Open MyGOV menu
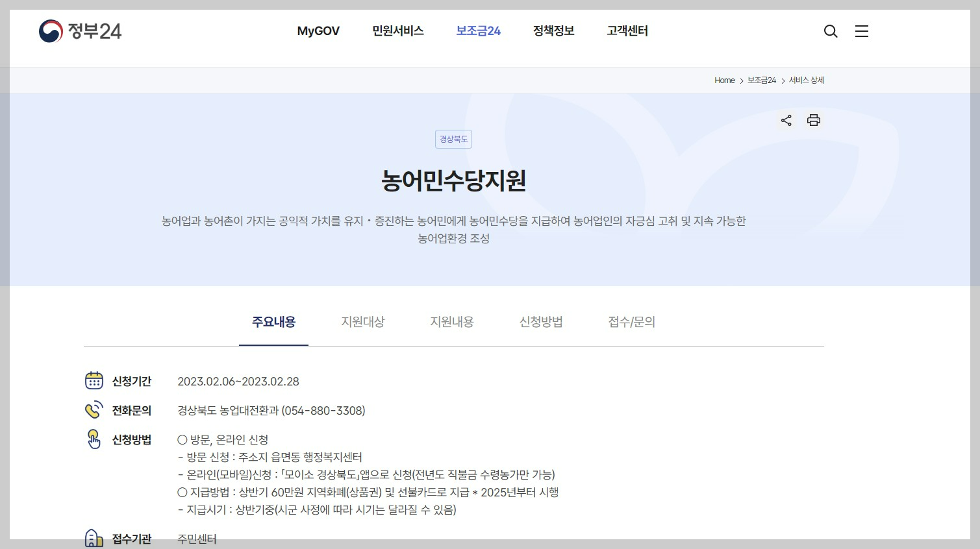The width and height of the screenshot is (980, 549). [318, 31]
